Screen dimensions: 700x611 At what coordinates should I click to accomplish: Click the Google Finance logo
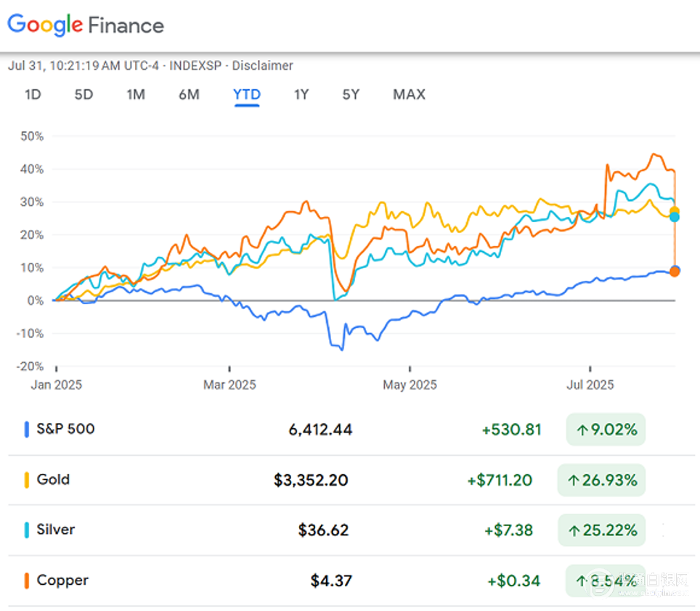pyautogui.click(x=86, y=25)
